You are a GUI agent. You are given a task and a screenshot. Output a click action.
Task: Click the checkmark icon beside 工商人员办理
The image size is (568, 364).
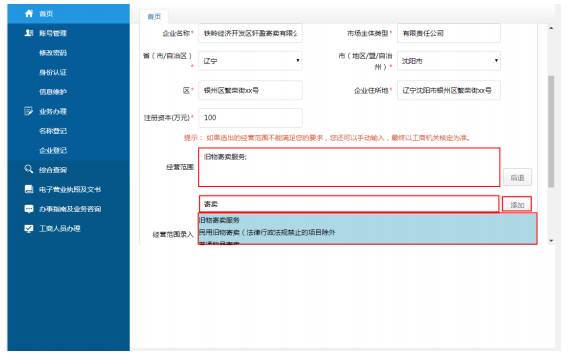pos(29,228)
